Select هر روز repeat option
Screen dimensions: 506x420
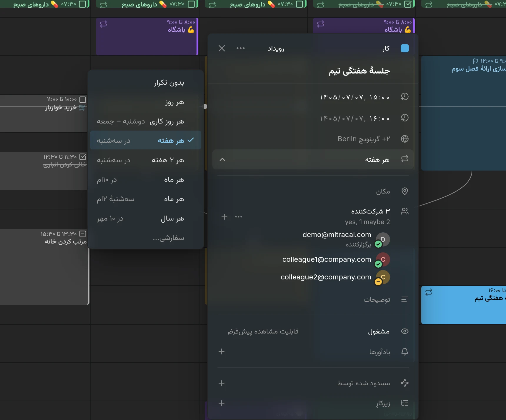click(146, 102)
